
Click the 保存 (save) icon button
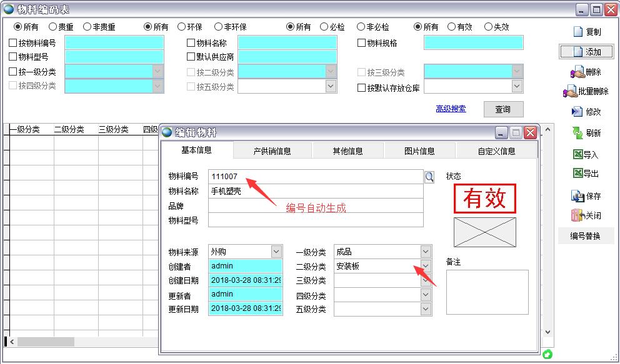pos(586,196)
